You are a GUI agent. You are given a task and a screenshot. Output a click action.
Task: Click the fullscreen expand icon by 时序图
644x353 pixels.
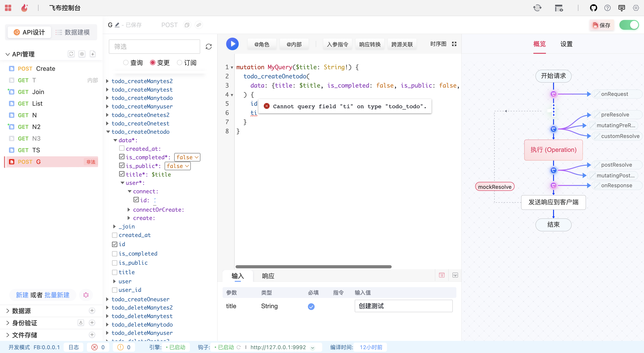click(454, 44)
